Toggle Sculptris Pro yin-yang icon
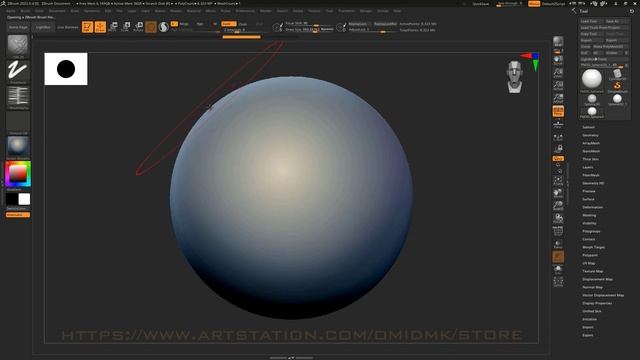The height and width of the screenshot is (360, 640). click(164, 27)
